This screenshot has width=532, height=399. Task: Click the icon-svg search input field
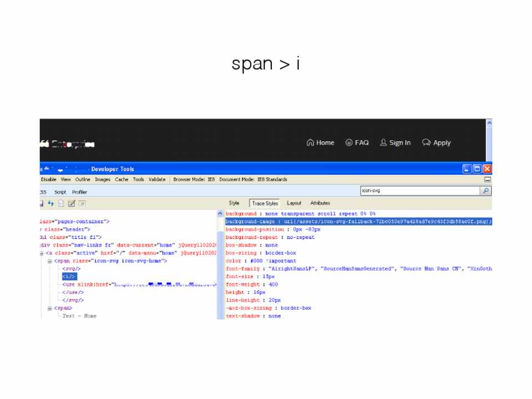click(x=419, y=191)
